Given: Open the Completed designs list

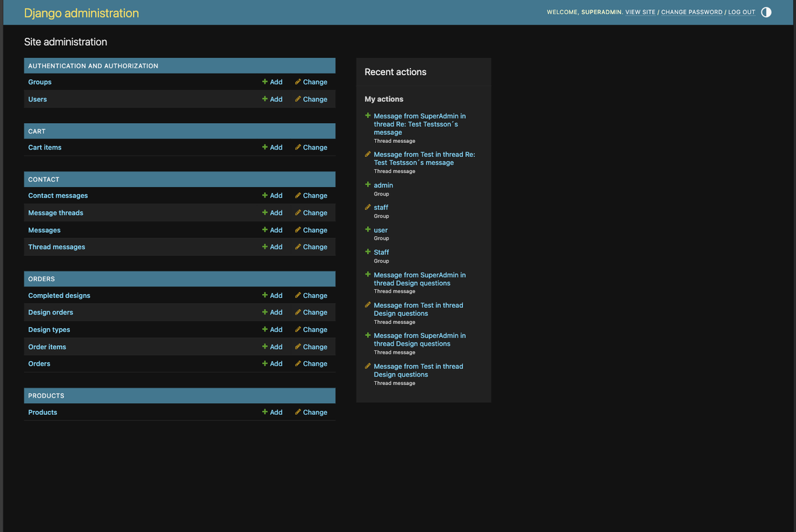Looking at the screenshot, I should point(59,296).
